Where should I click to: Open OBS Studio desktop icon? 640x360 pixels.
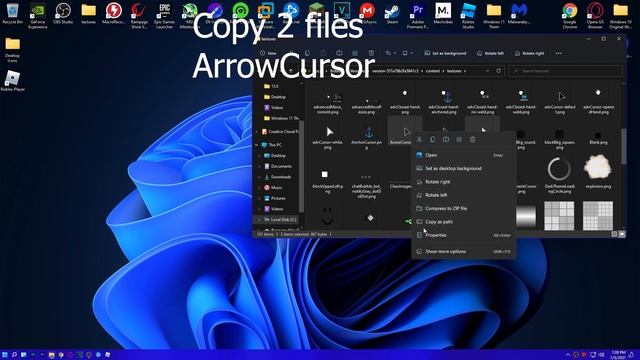point(63,14)
